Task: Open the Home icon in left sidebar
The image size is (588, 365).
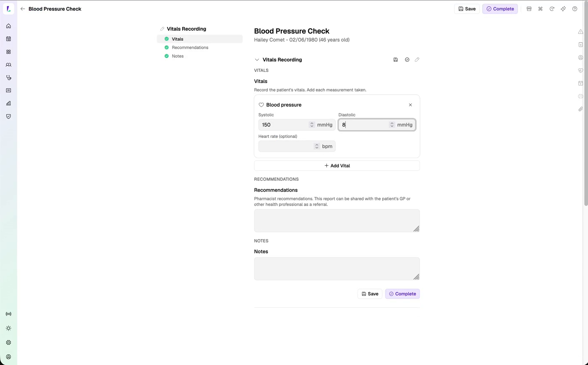Action: coord(8,26)
